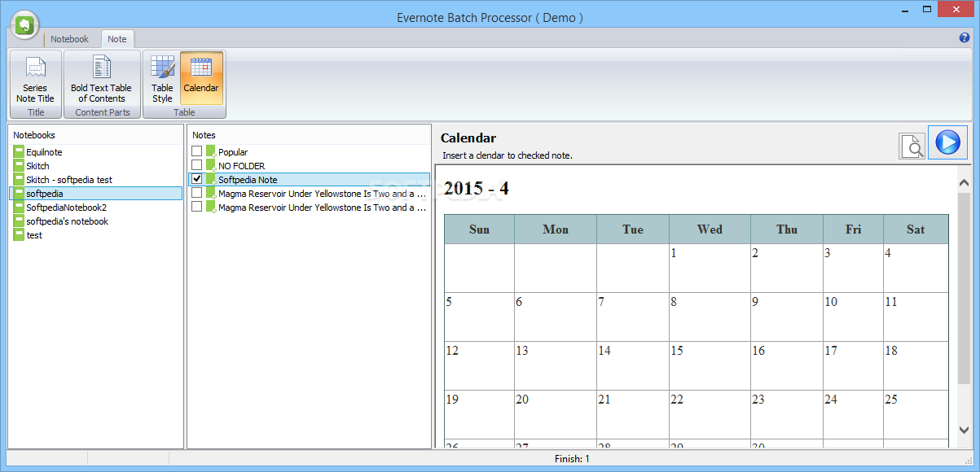This screenshot has height=472, width=980.
Task: Click the preview magnifier page icon
Action: [x=912, y=146]
